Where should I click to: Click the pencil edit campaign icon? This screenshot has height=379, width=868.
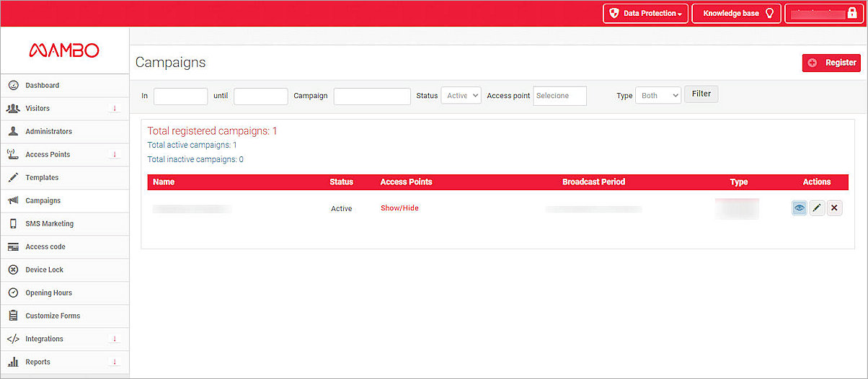tap(817, 208)
